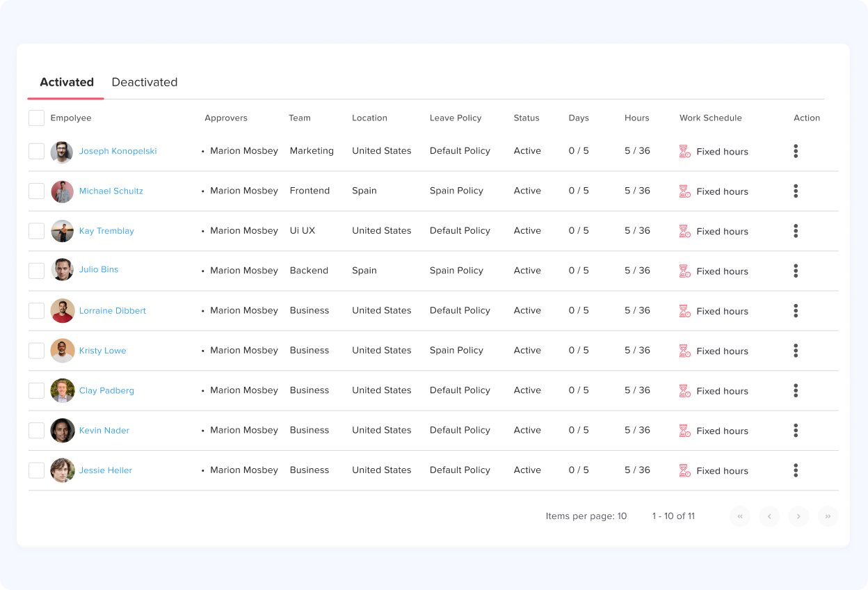The width and height of the screenshot is (868, 590).
Task: Expand action options for Lorraine Dibbert
Action: pyautogui.click(x=796, y=311)
